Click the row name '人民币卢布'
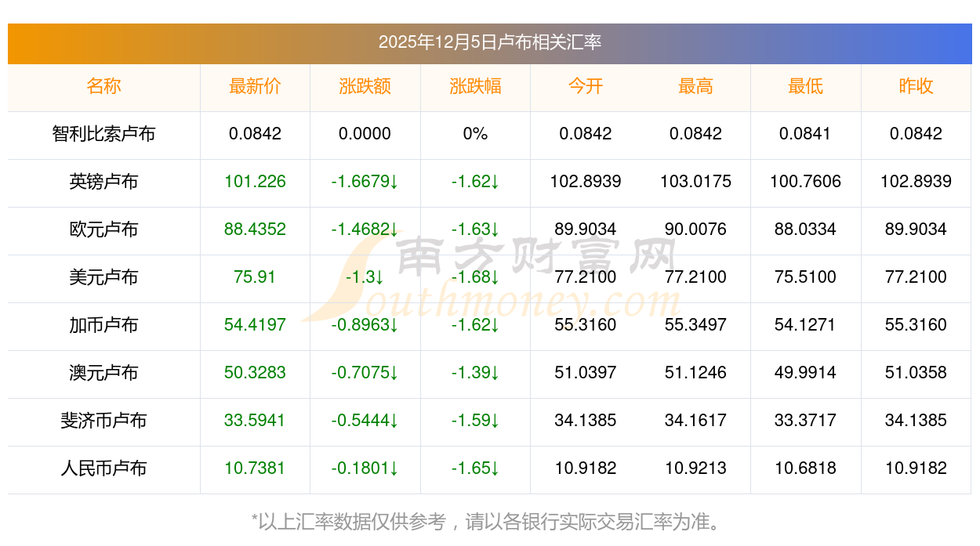This screenshot has width=980, height=546. [x=103, y=468]
